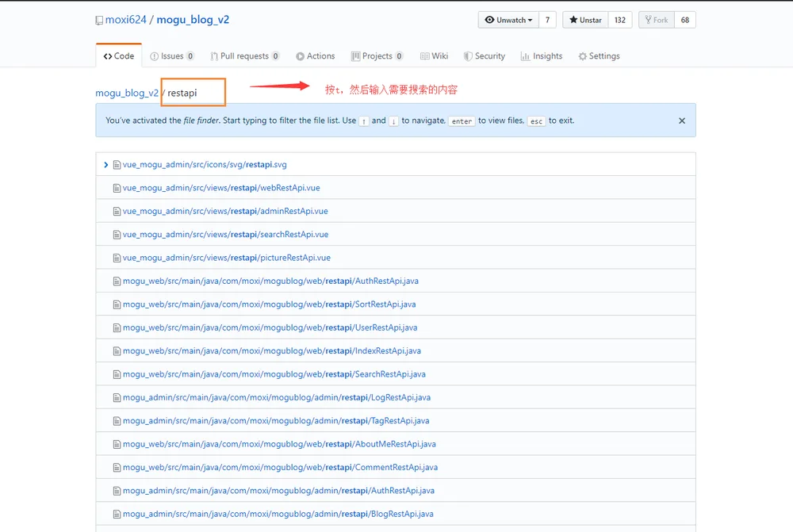The height and width of the screenshot is (532, 793).
Task: Dismiss the file finder help banner
Action: pos(682,121)
